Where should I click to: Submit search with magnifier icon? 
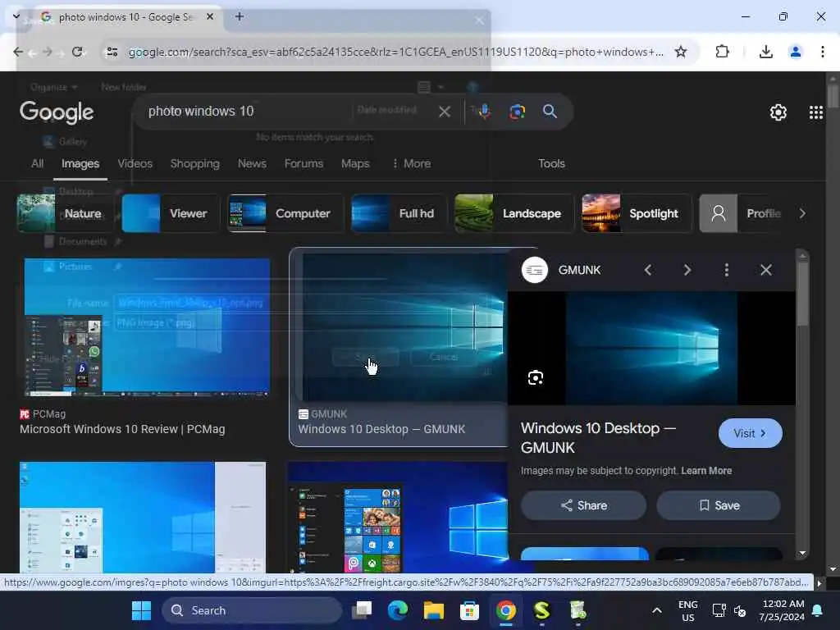point(550,112)
